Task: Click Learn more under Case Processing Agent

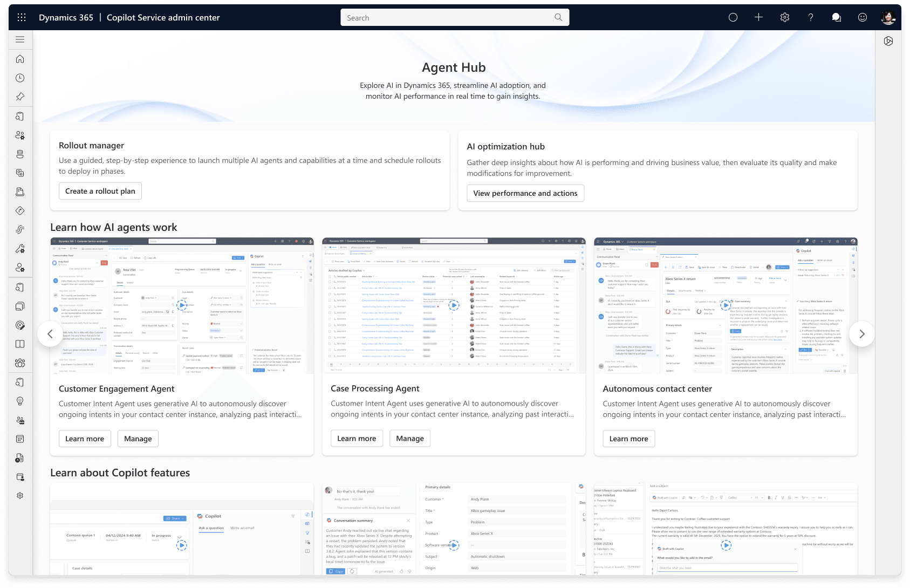Action: point(357,438)
